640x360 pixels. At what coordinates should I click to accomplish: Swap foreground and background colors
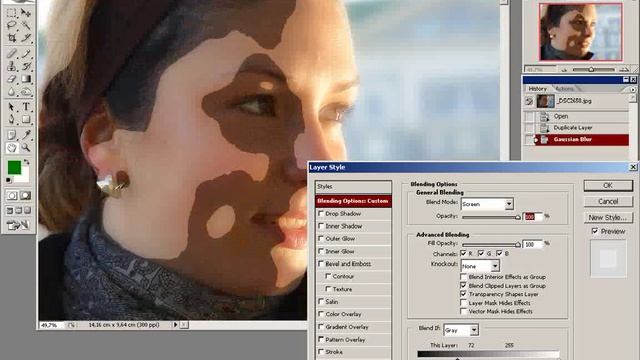click(27, 162)
